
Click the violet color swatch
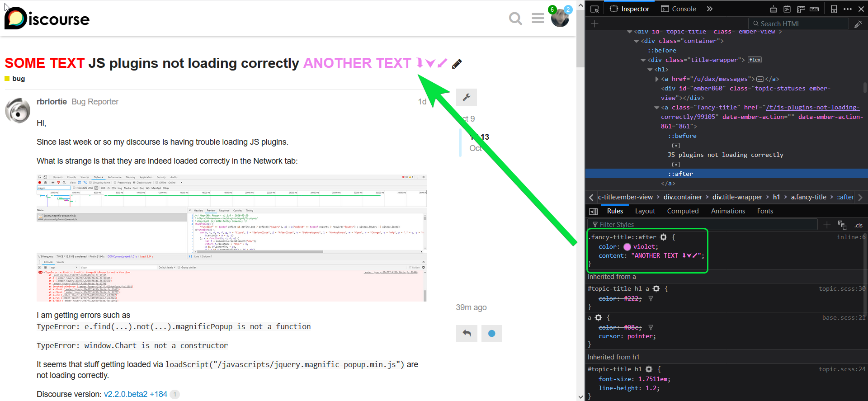[x=627, y=247]
